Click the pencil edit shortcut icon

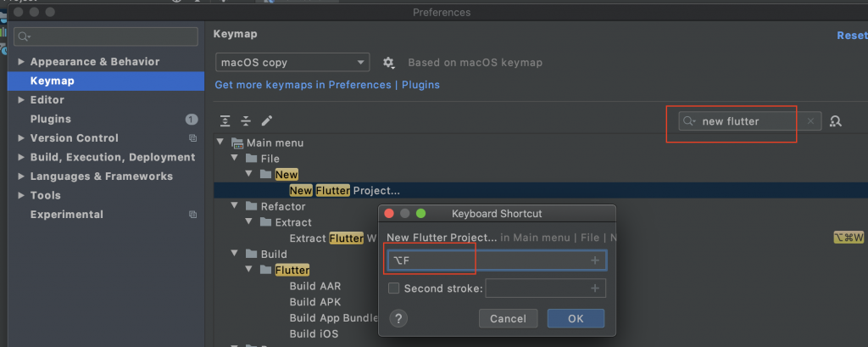pos(266,121)
